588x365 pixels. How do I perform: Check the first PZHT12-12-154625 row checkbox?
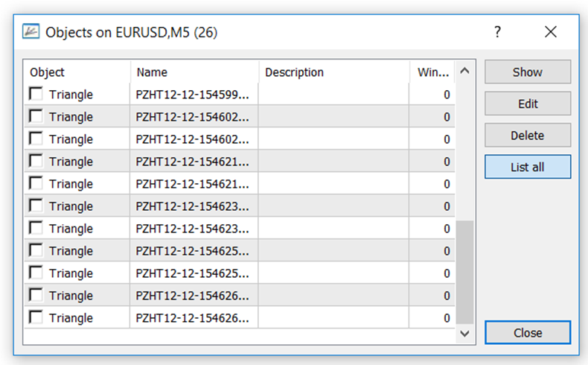click(x=36, y=250)
